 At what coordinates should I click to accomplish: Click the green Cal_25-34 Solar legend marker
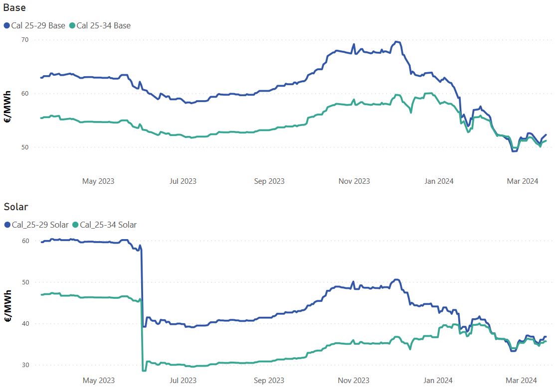[x=75, y=225]
